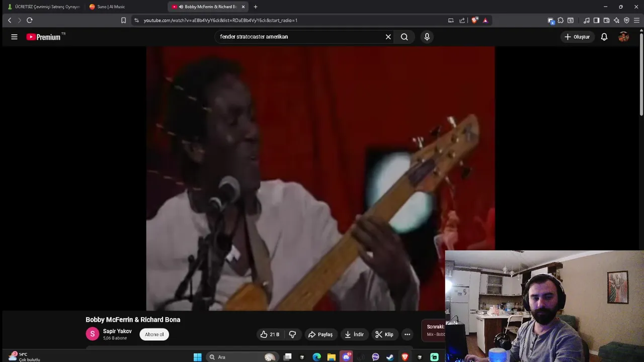Open Brave Wallet icon
This screenshot has width=644, height=362.
click(x=606, y=20)
